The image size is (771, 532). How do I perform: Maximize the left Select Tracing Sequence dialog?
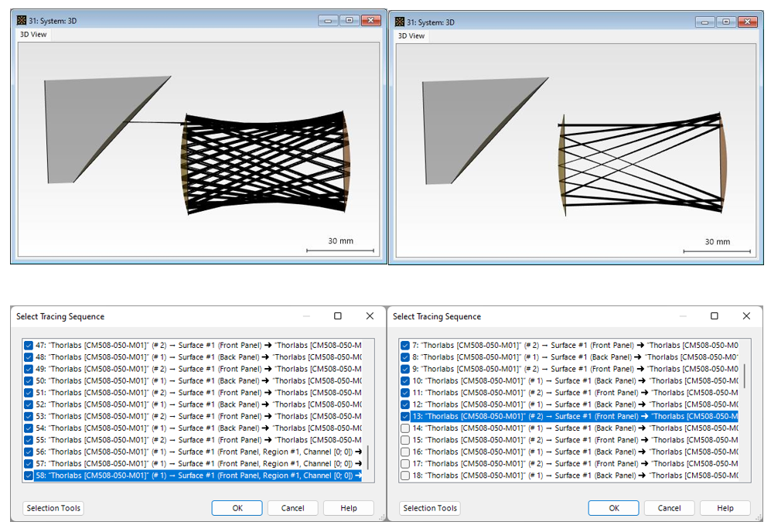click(338, 316)
